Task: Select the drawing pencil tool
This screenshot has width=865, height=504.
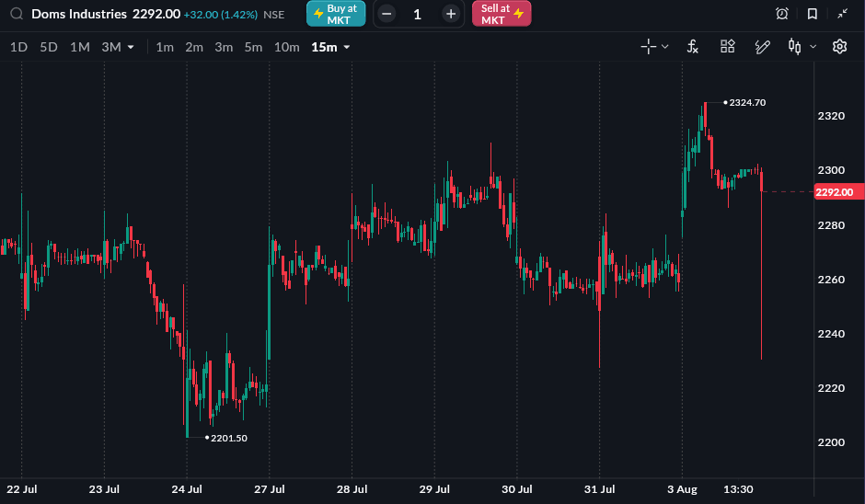Action: coord(762,47)
